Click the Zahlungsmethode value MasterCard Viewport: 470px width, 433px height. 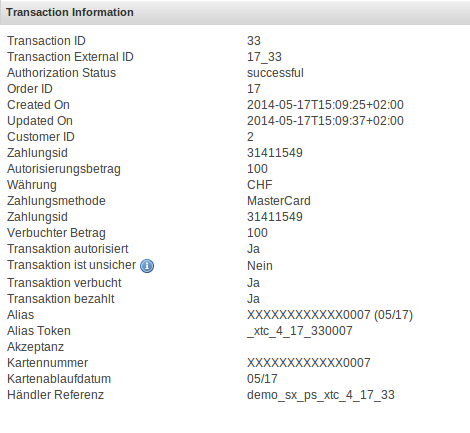pyautogui.click(x=279, y=201)
